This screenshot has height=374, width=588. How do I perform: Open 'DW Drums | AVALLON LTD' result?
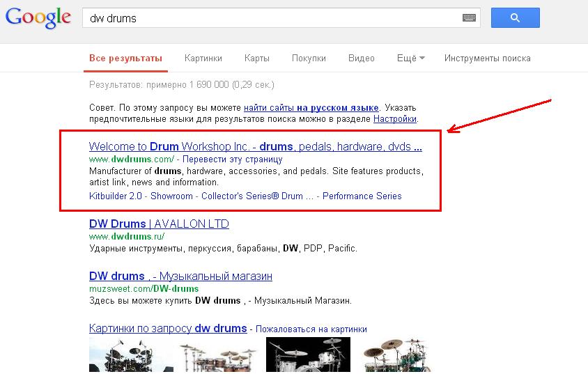pos(159,224)
